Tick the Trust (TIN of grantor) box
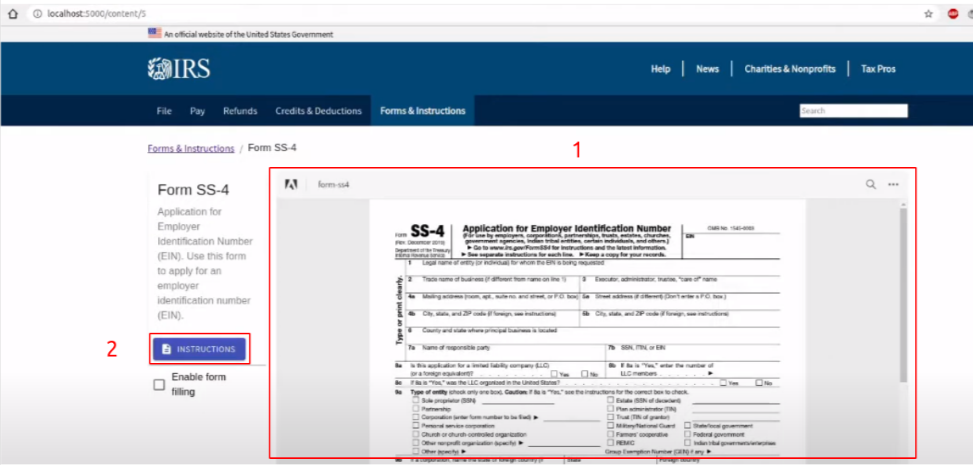The image size is (973, 465). pos(611,417)
